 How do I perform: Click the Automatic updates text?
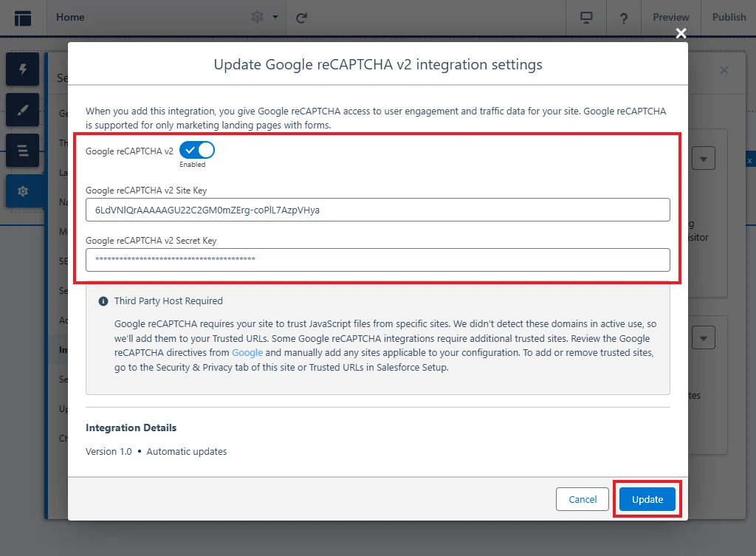(x=187, y=452)
